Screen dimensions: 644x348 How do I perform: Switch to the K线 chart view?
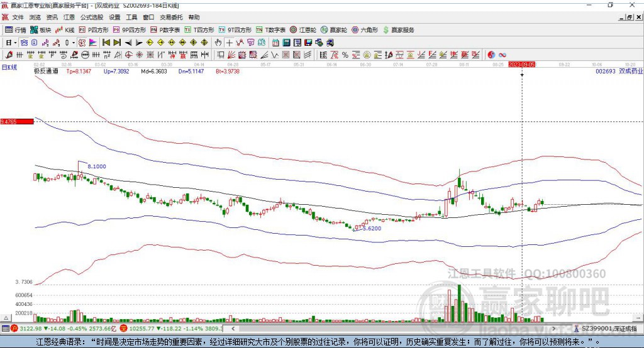pos(65,30)
